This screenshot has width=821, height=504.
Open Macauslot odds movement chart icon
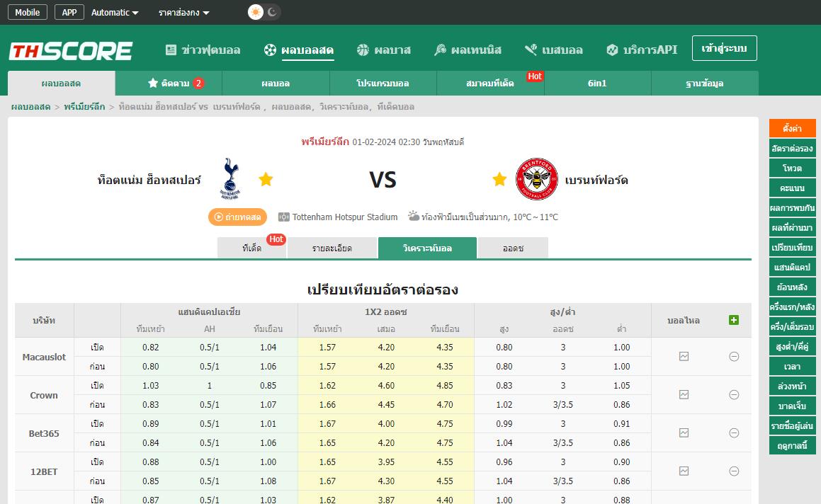point(684,357)
